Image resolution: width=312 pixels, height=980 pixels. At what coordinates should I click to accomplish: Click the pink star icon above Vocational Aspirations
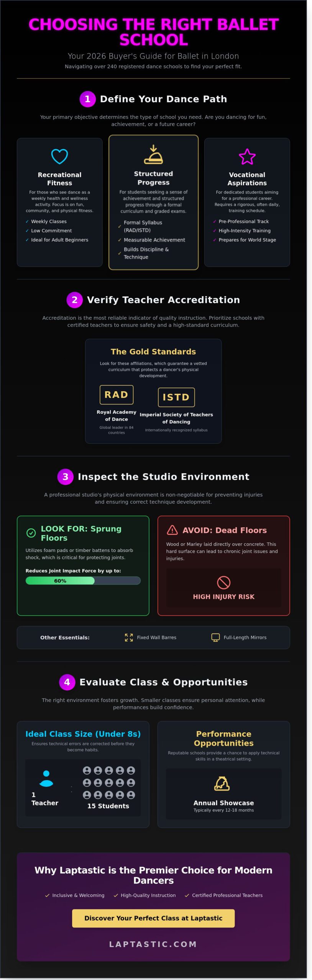pyautogui.click(x=247, y=156)
